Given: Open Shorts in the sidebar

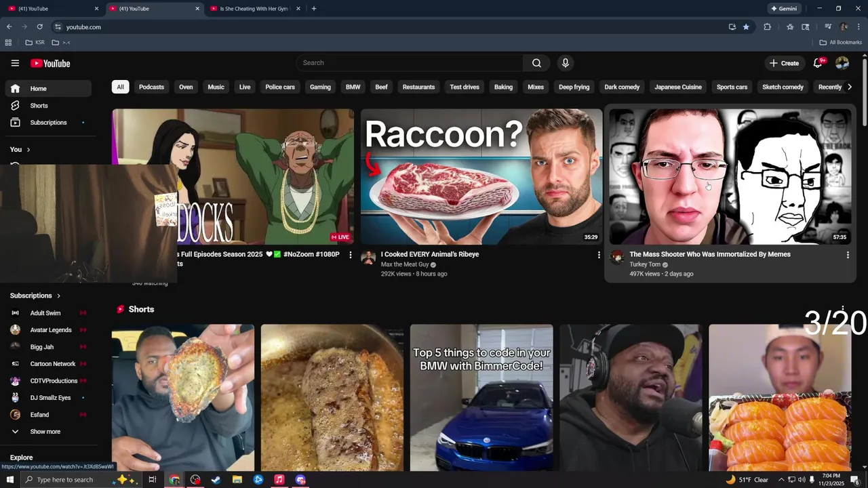Looking at the screenshot, I should pos(48,106).
